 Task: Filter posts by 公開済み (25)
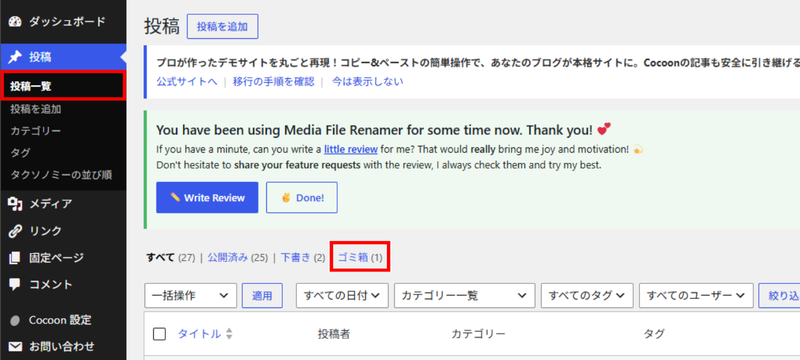click(237, 258)
